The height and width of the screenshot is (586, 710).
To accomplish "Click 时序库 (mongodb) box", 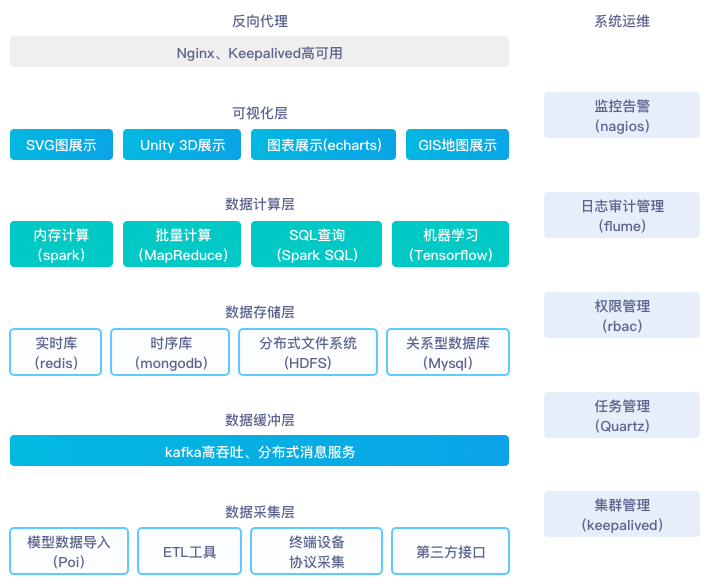I will [169, 352].
